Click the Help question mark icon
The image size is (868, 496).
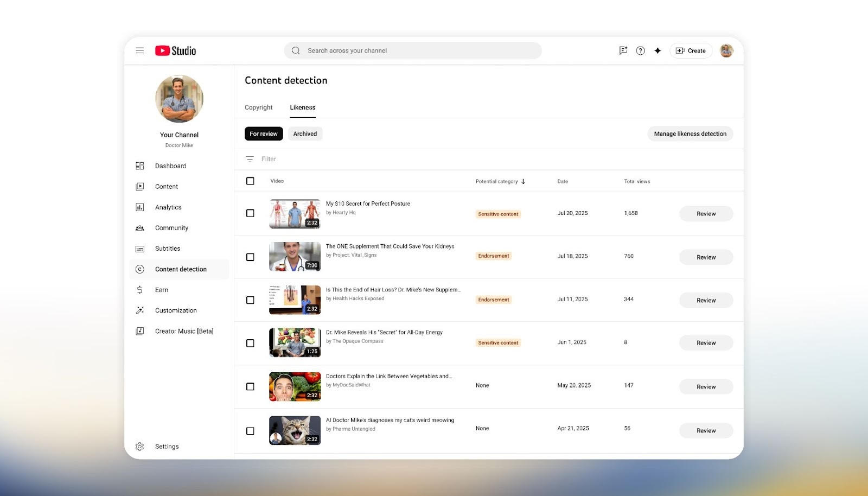coord(640,50)
